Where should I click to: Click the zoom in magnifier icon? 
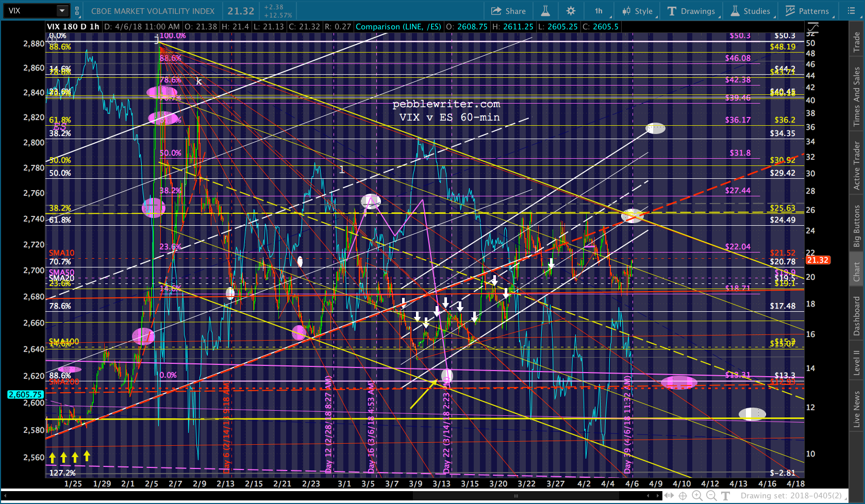697,496
